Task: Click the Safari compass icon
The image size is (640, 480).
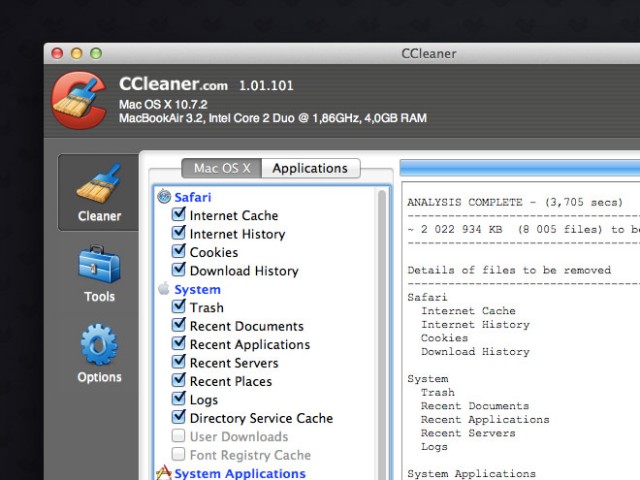Action: pos(164,197)
